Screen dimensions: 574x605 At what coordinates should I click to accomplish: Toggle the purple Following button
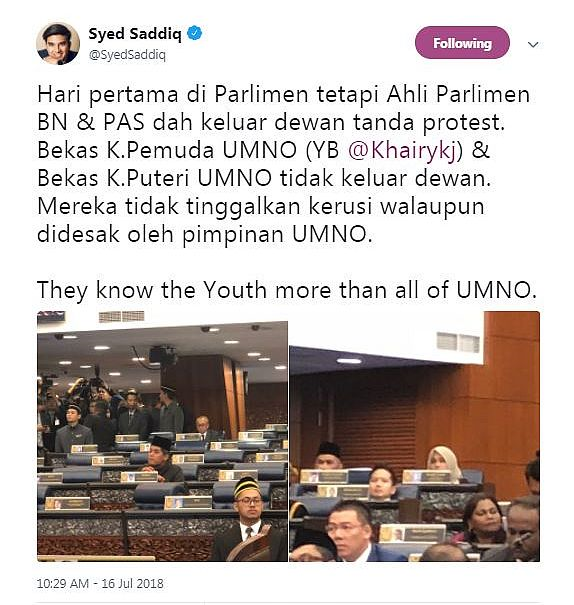coord(462,43)
